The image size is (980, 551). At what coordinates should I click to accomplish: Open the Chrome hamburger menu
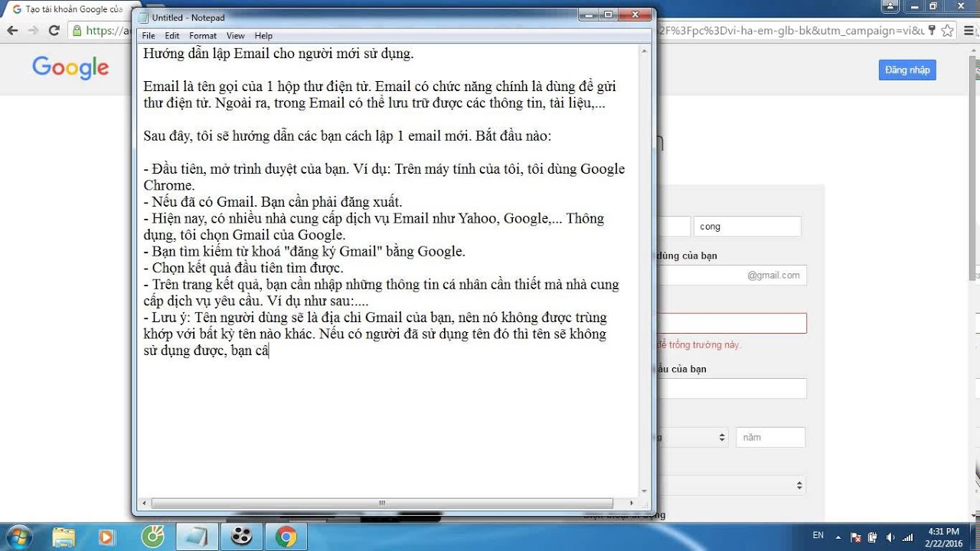(x=969, y=31)
